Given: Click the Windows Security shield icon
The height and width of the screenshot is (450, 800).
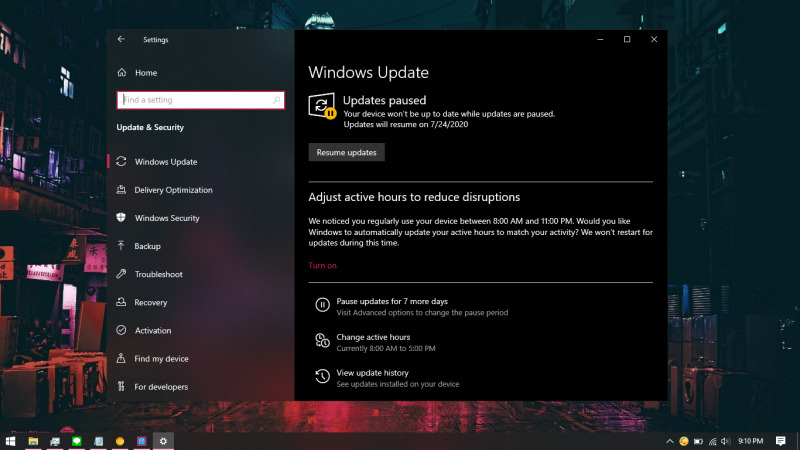Looking at the screenshot, I should click(121, 217).
